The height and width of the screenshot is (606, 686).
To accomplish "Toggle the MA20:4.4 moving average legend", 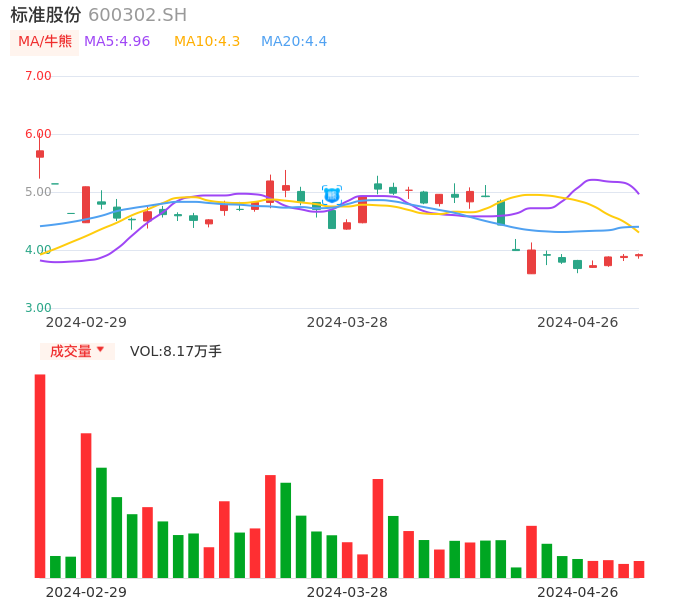I will click(294, 42).
